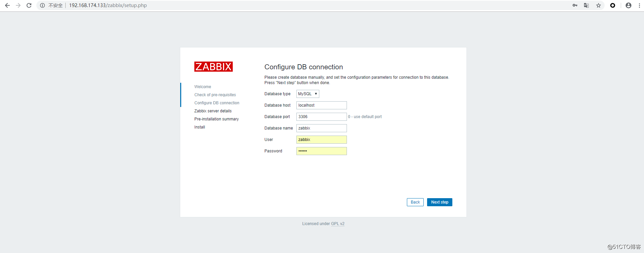Viewport: 644px width, 253px height.
Task: Return with the Back button
Action: pyautogui.click(x=415, y=202)
